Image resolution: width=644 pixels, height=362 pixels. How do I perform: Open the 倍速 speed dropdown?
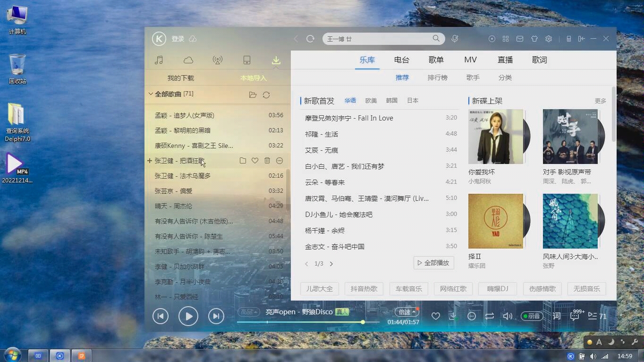(407, 312)
